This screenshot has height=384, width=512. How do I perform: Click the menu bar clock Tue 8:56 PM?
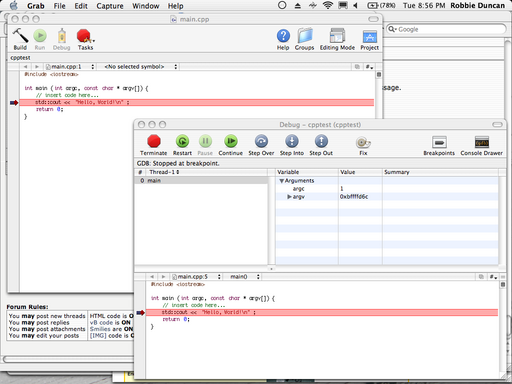tap(424, 6)
